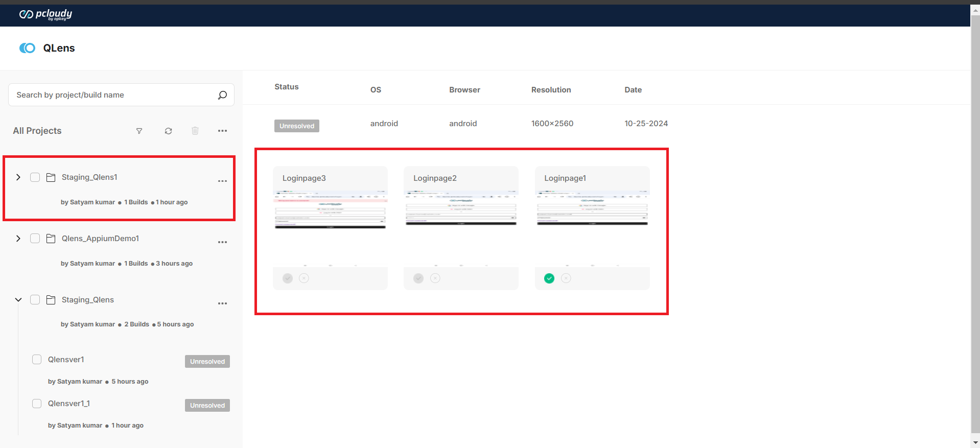The height and width of the screenshot is (448, 980).
Task: Expand the Staging_Qlens1 project
Action: (18, 177)
